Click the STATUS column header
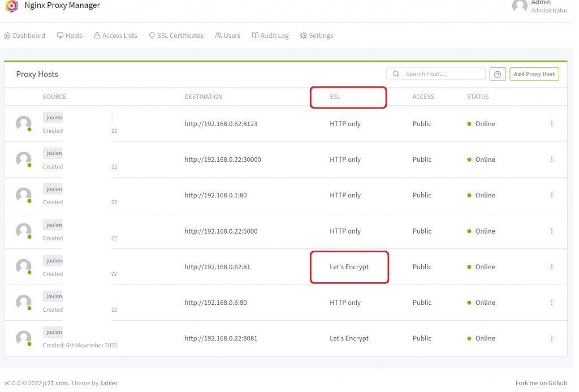Screen dimensions: 579x392 (x=478, y=97)
